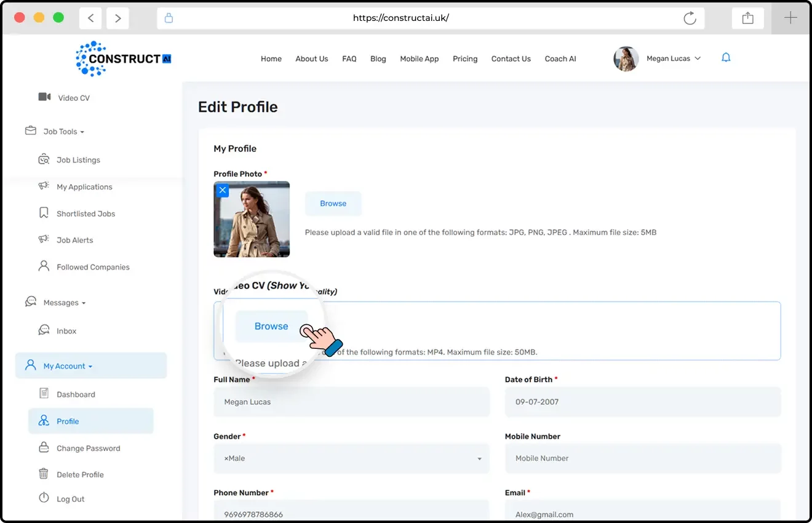Click the Job Listings sidebar icon
The image size is (812, 523).
point(44,160)
